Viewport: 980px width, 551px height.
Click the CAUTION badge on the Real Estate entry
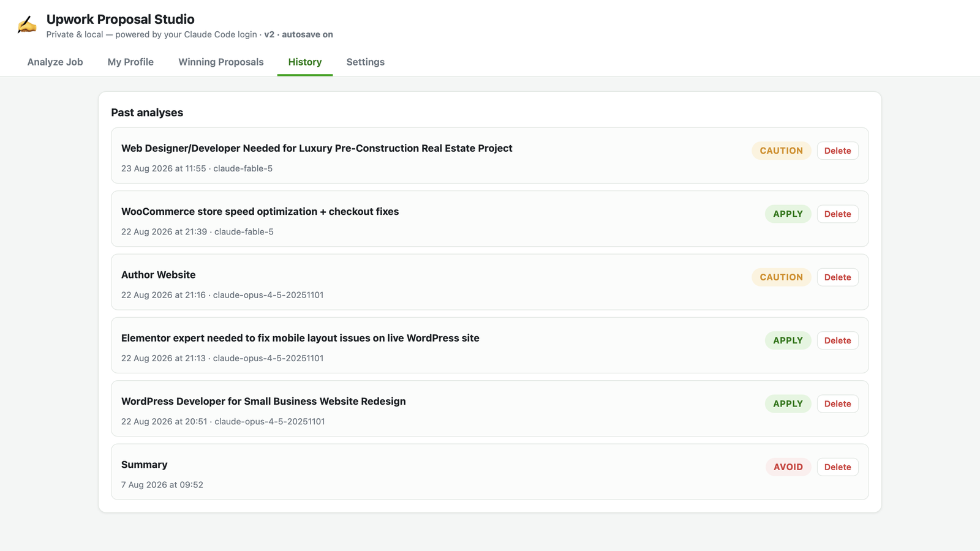(781, 151)
